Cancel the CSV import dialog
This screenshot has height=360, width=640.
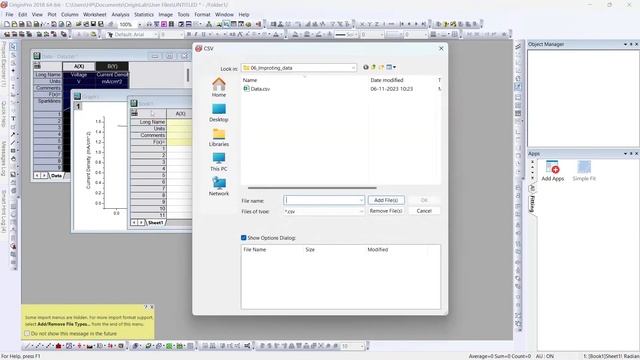click(424, 211)
